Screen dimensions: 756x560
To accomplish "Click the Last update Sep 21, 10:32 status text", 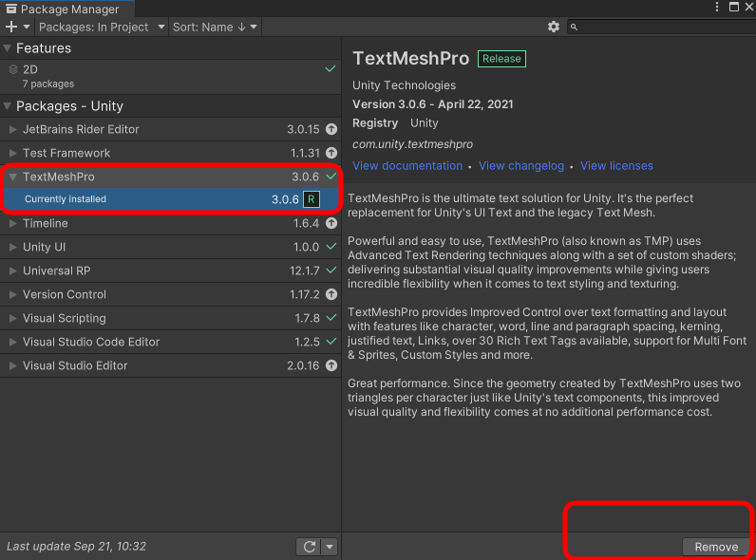I will (76, 546).
